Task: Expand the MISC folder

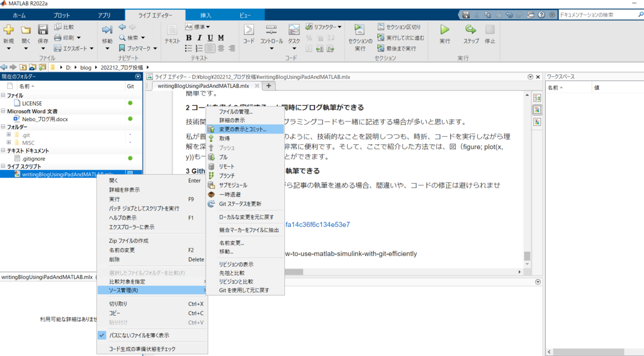Action: coord(9,143)
